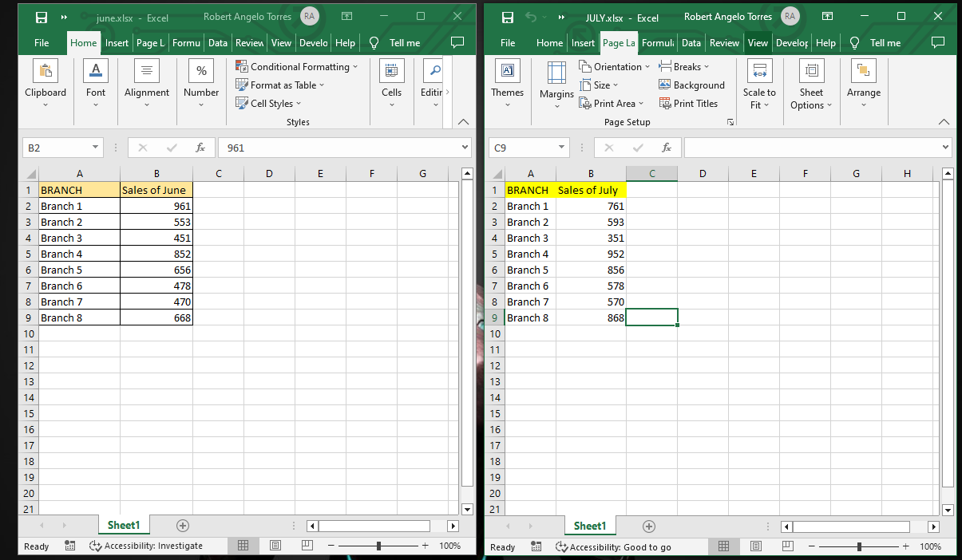Click Format as Table in the Styles group
The width and height of the screenshot is (962, 560).
(279, 85)
